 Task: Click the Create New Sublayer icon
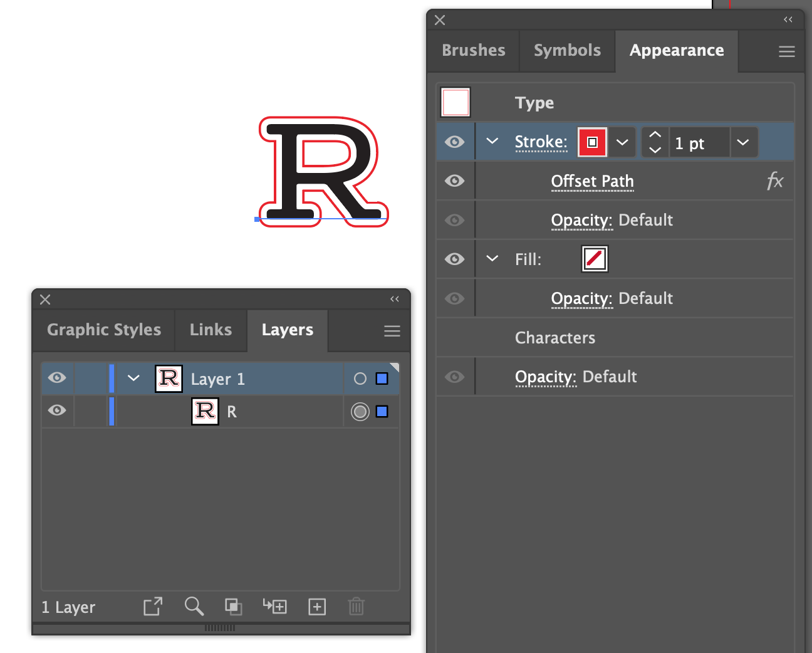coord(275,606)
